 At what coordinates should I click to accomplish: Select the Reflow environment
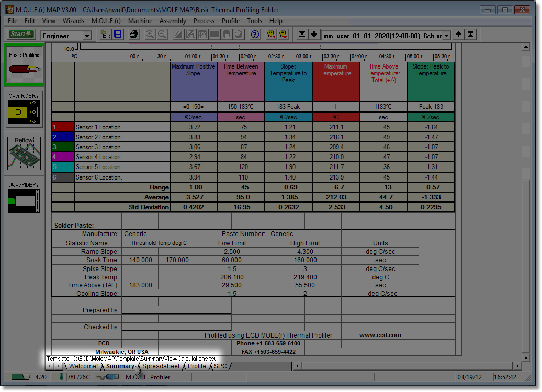coord(24,153)
